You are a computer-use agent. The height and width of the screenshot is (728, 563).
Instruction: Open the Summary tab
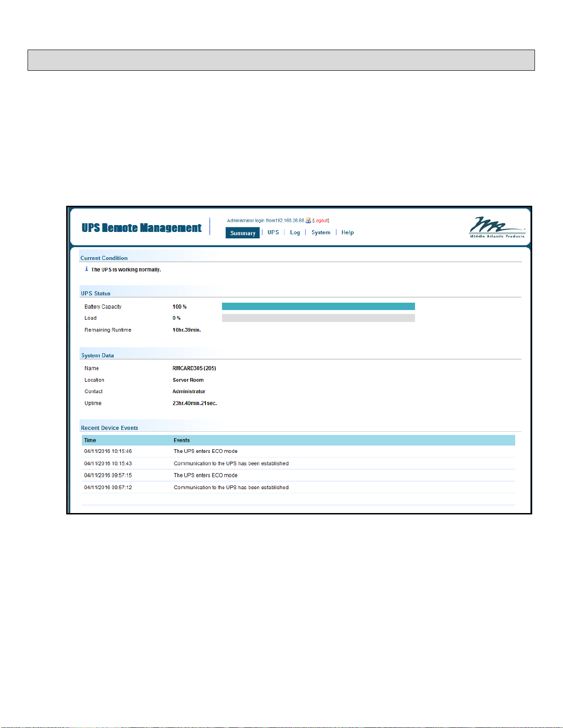pos(243,233)
